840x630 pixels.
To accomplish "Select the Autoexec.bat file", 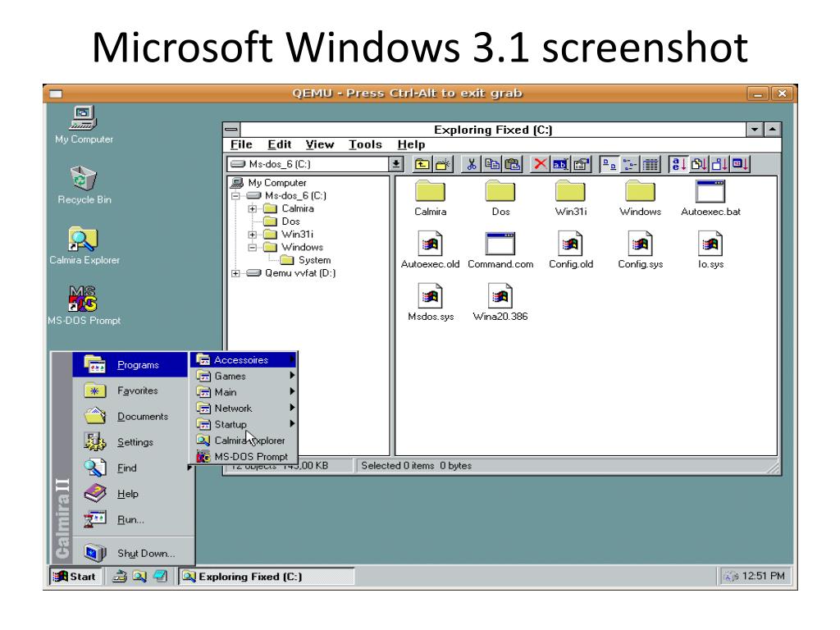I will (x=710, y=199).
